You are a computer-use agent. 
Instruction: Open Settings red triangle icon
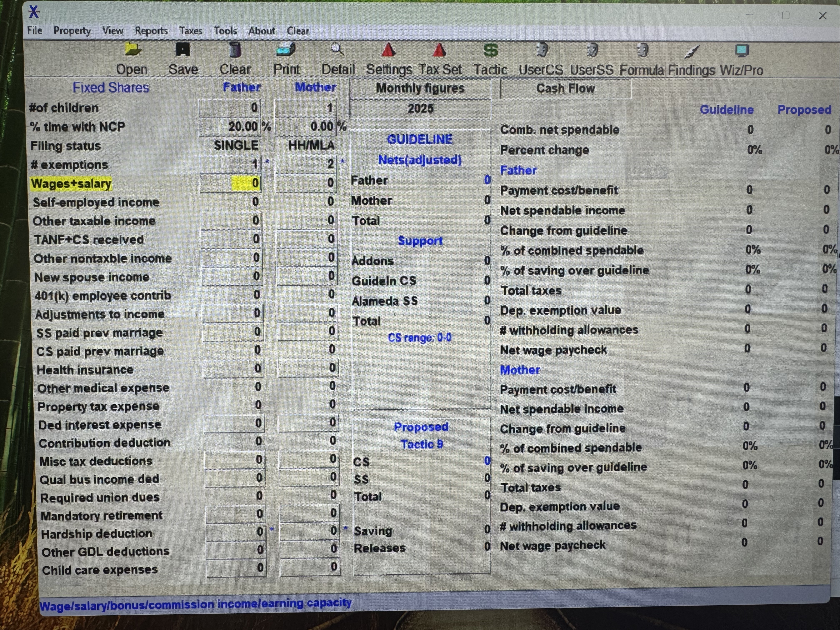tap(389, 50)
